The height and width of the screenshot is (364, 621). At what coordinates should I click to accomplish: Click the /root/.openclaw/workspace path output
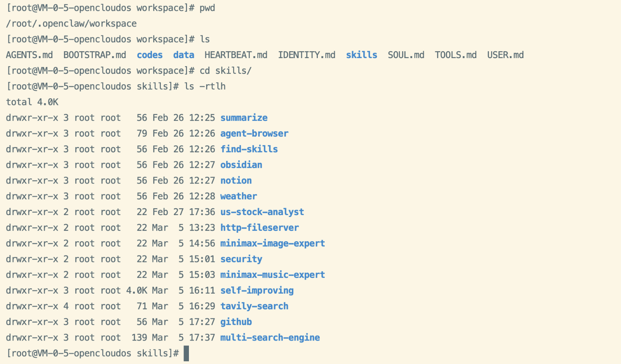point(71,24)
